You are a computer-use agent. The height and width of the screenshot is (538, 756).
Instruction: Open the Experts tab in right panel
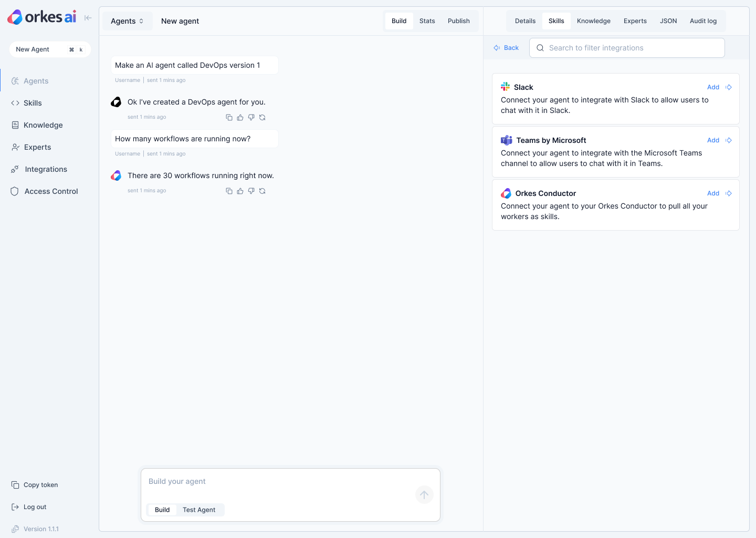(x=635, y=21)
